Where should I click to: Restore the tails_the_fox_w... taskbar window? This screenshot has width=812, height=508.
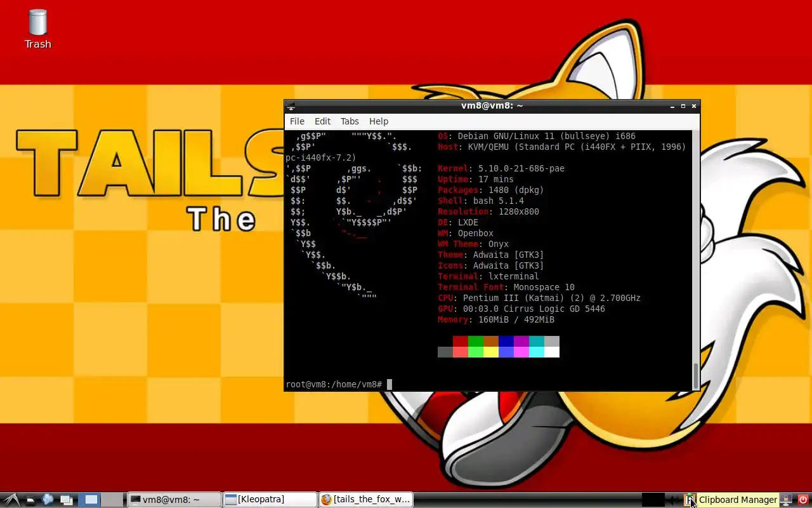click(365, 500)
